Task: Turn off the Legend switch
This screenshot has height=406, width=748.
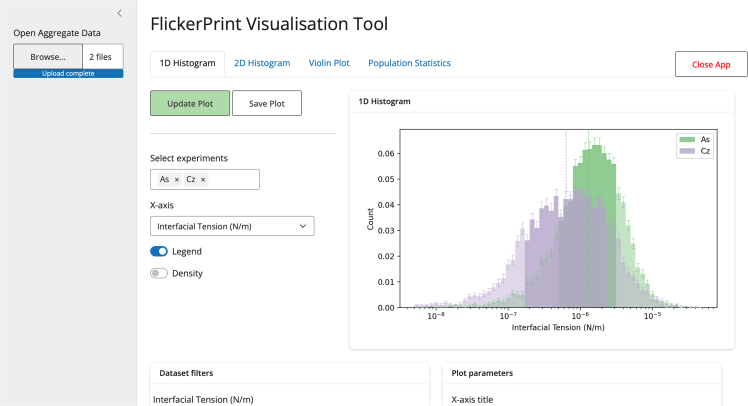Action: point(159,251)
